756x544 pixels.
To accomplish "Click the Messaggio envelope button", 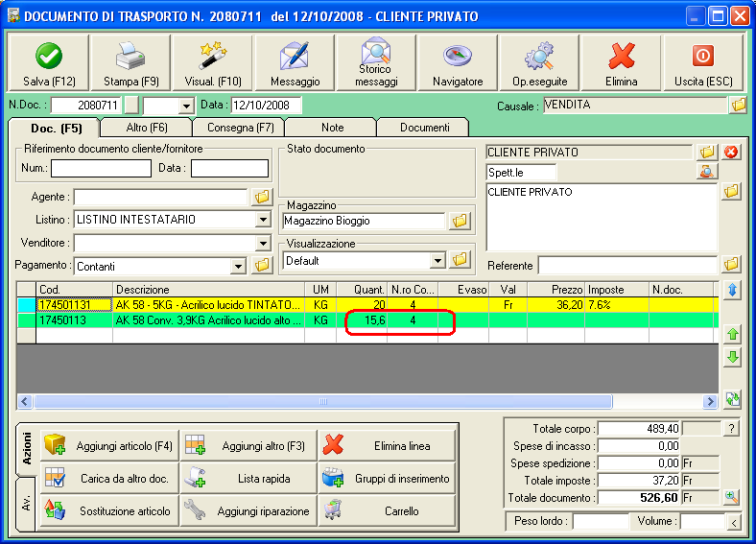I will point(295,62).
